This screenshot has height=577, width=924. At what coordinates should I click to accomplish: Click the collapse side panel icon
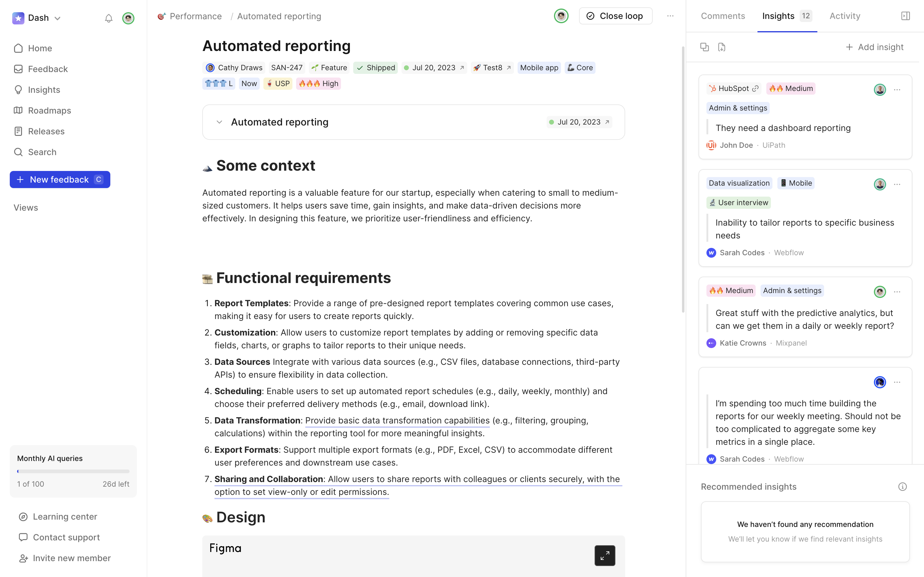905,16
